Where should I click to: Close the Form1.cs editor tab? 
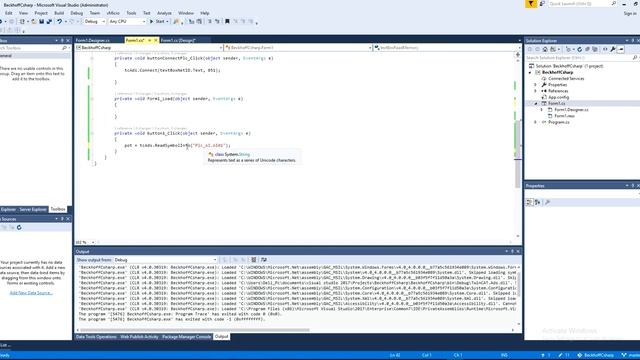tap(156, 40)
